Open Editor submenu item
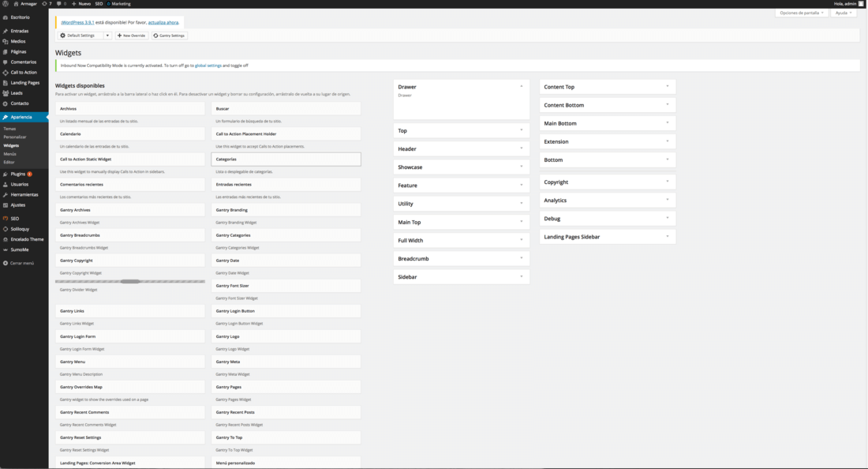868x469 pixels. click(x=9, y=162)
